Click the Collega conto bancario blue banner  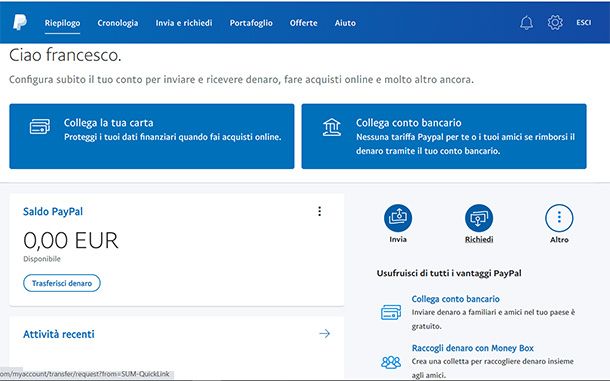tap(444, 136)
